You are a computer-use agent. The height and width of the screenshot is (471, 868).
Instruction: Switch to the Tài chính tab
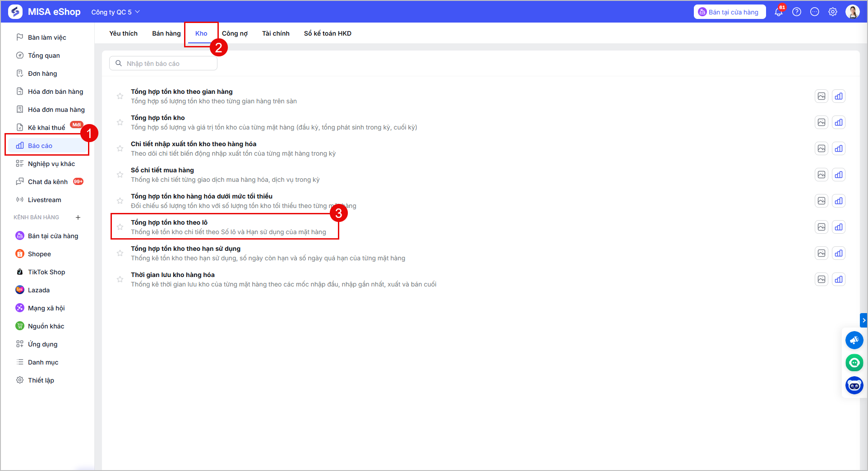tap(276, 33)
